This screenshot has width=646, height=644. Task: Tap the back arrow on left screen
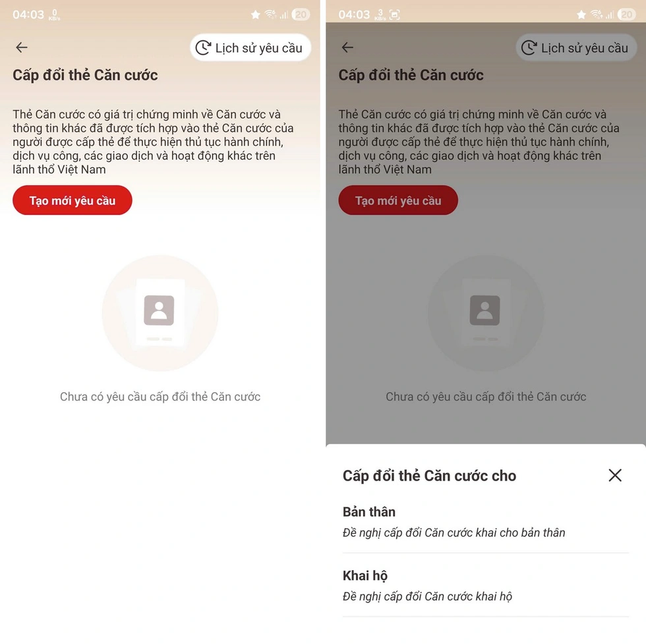pos(22,47)
